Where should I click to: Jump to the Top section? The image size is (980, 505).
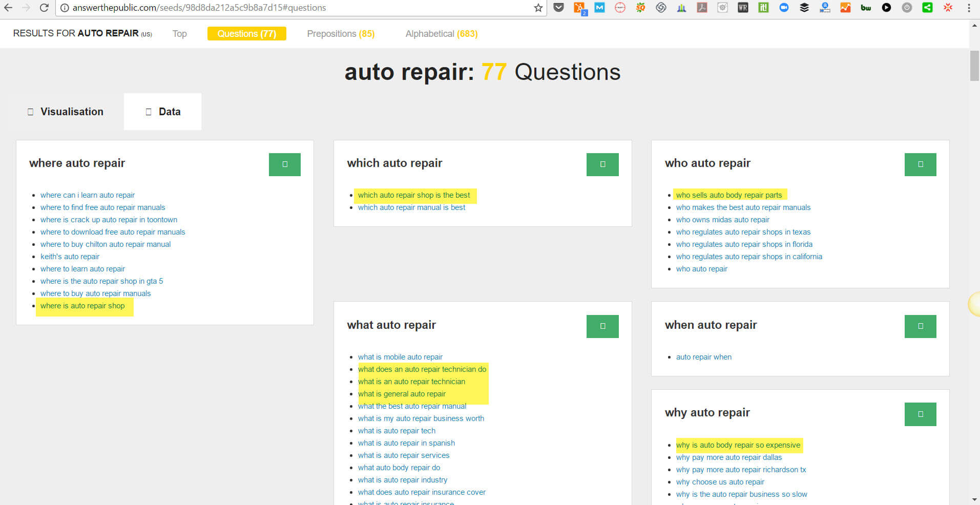179,34
